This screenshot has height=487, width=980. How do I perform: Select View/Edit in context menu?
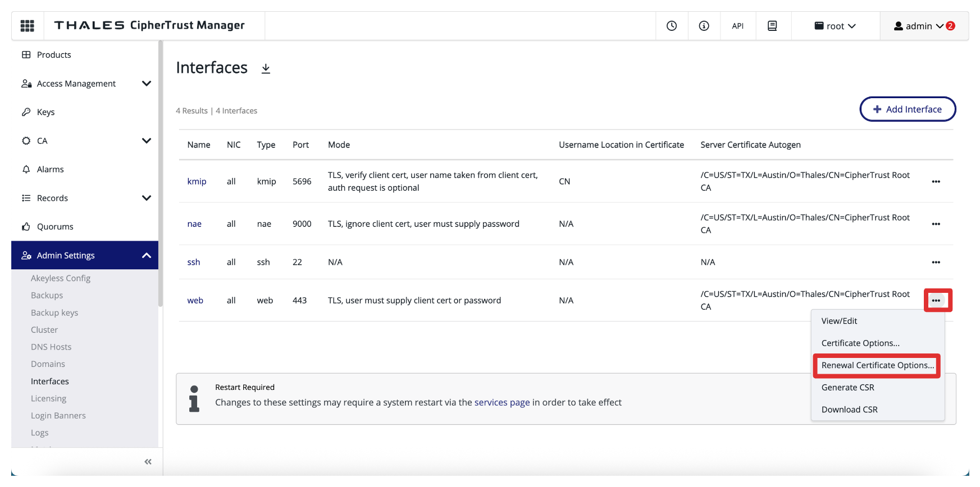[839, 321]
